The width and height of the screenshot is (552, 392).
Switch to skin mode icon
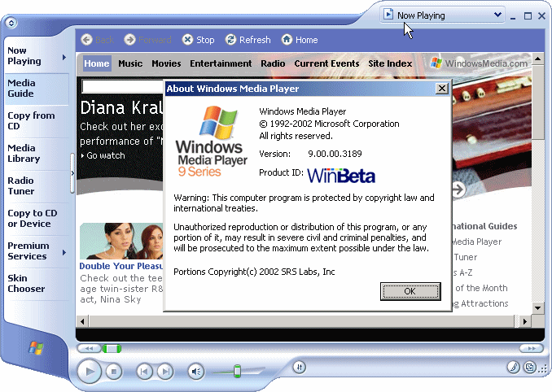tap(530, 368)
